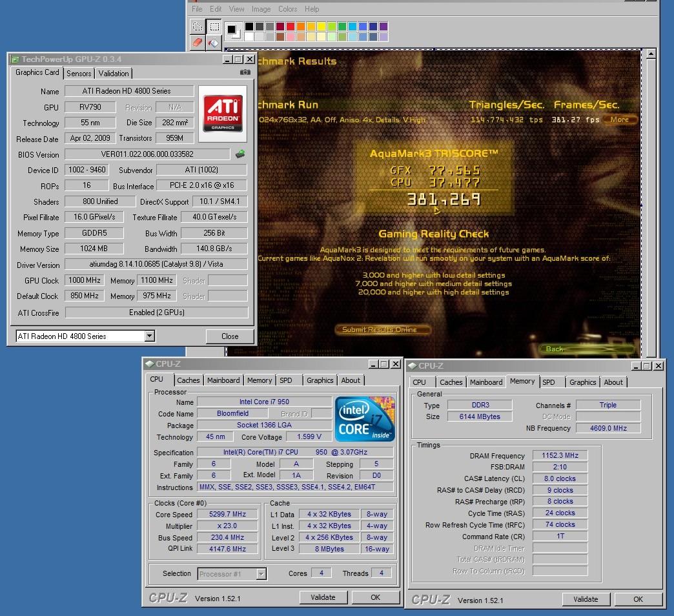Click the DRAM Frequency value 1152.3 MHz

click(x=560, y=455)
